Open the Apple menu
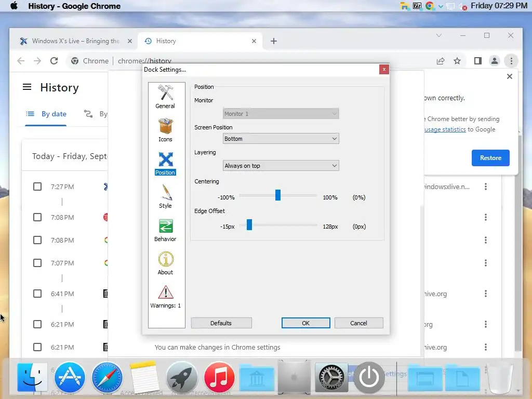 [14, 6]
